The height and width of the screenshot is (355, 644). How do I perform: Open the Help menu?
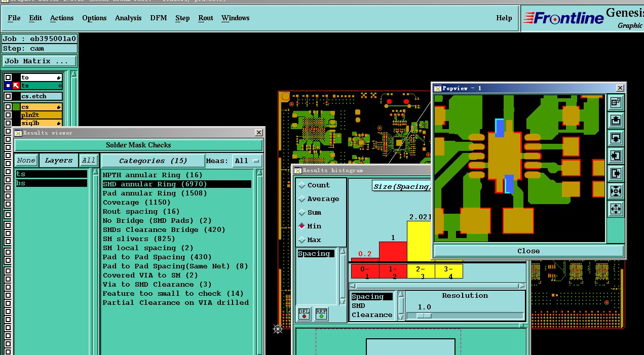coord(504,18)
